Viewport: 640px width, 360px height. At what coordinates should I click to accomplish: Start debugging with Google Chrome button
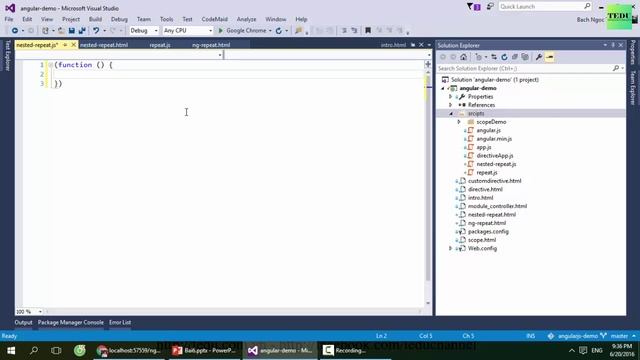point(242,31)
